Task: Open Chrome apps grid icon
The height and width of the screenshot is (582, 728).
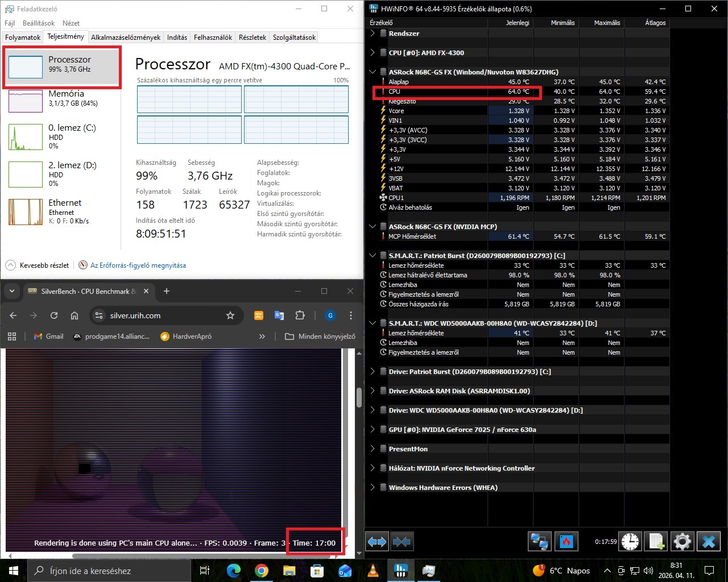Action: point(12,336)
